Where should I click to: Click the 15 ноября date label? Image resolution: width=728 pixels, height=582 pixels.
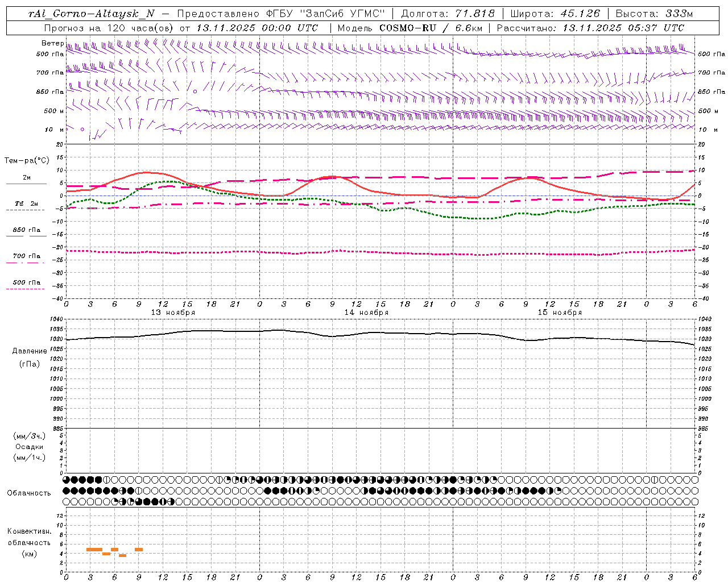pyautogui.click(x=560, y=313)
